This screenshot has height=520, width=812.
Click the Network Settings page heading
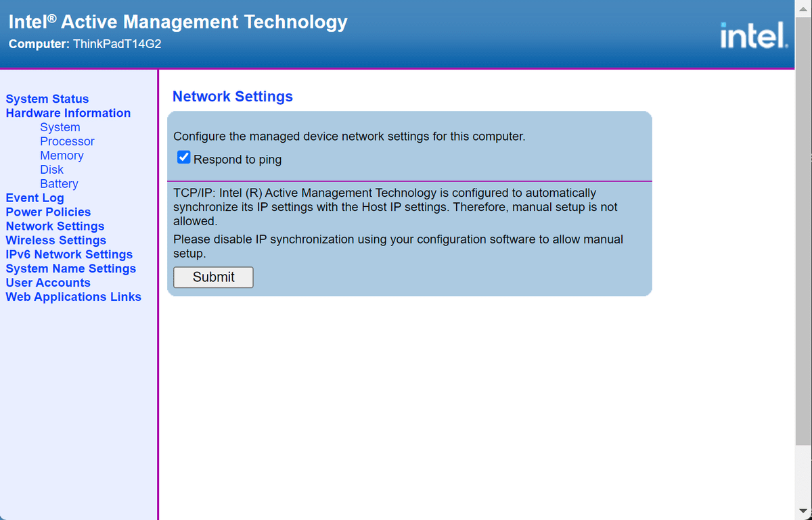[x=233, y=97]
